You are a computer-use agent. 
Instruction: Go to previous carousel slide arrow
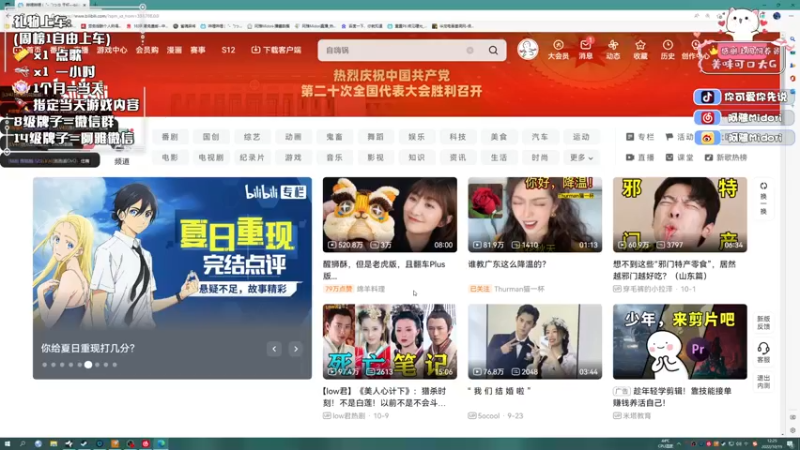click(274, 349)
